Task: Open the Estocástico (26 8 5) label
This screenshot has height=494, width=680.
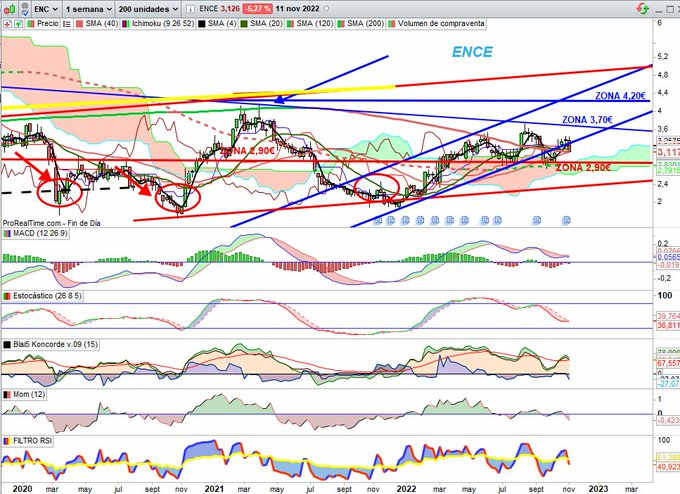Action: click(47, 296)
